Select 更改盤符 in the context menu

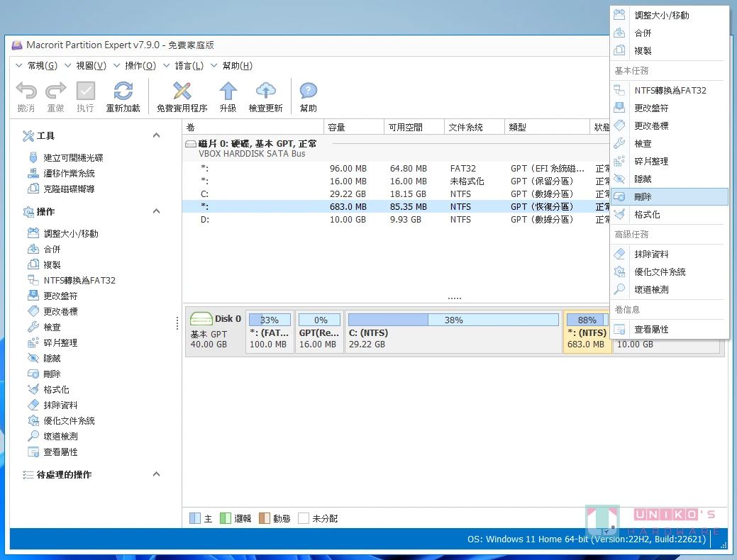(x=670, y=108)
